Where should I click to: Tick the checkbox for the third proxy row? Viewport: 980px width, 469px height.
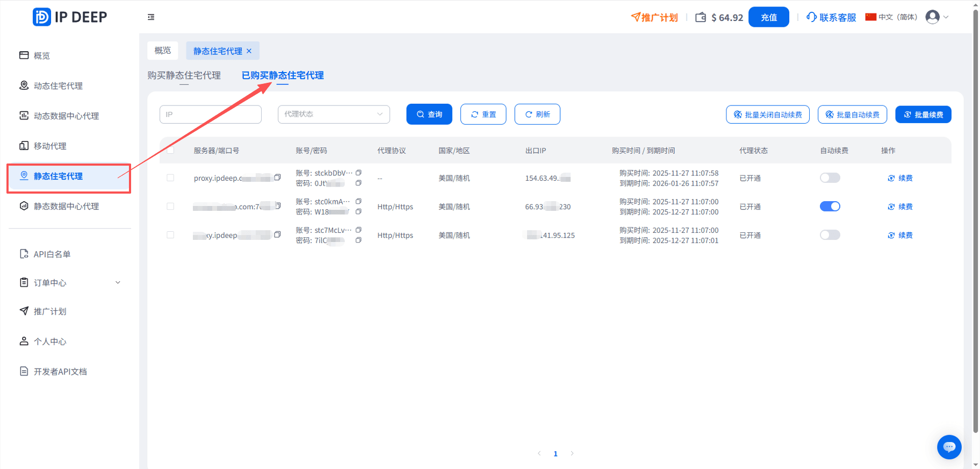click(170, 235)
